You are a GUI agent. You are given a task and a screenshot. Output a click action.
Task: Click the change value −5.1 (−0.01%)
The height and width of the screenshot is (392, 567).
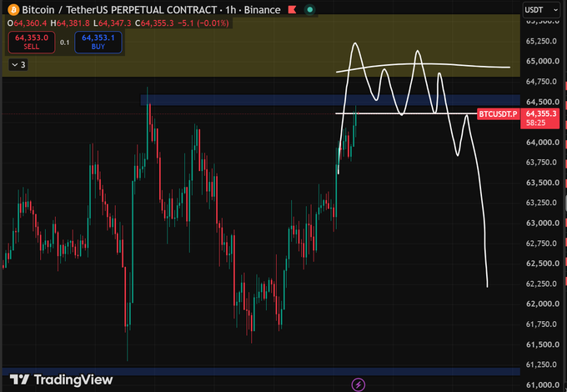[x=203, y=23]
